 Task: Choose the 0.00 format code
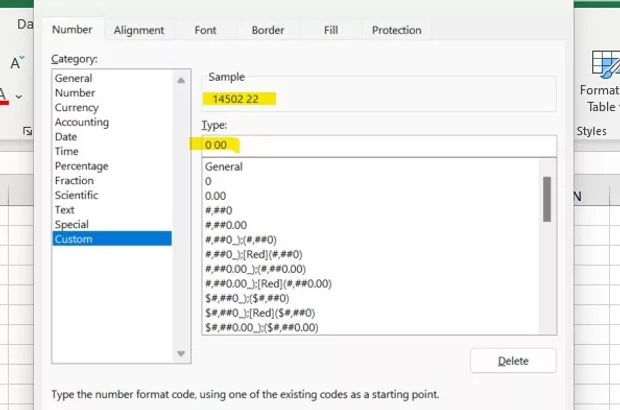pos(216,196)
